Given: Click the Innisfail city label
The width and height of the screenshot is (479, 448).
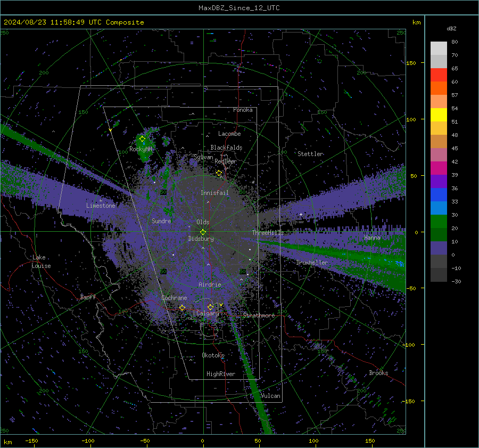Looking at the screenshot, I should point(215,193).
